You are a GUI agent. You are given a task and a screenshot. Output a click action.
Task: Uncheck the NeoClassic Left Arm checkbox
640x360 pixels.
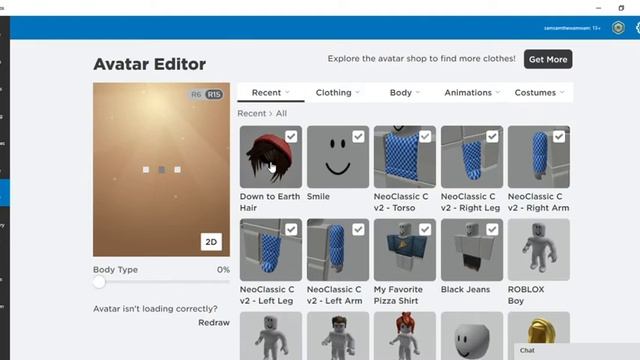[x=358, y=229]
